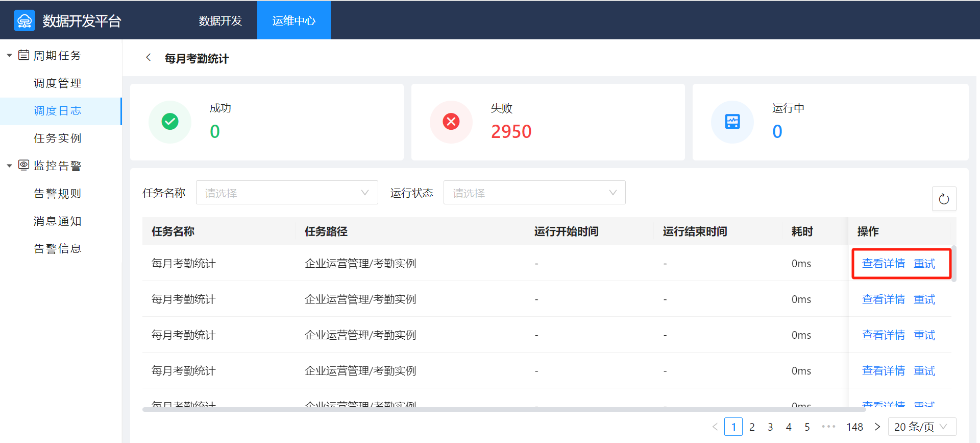
Task: Open 任务实例 from the sidebar
Action: 58,138
